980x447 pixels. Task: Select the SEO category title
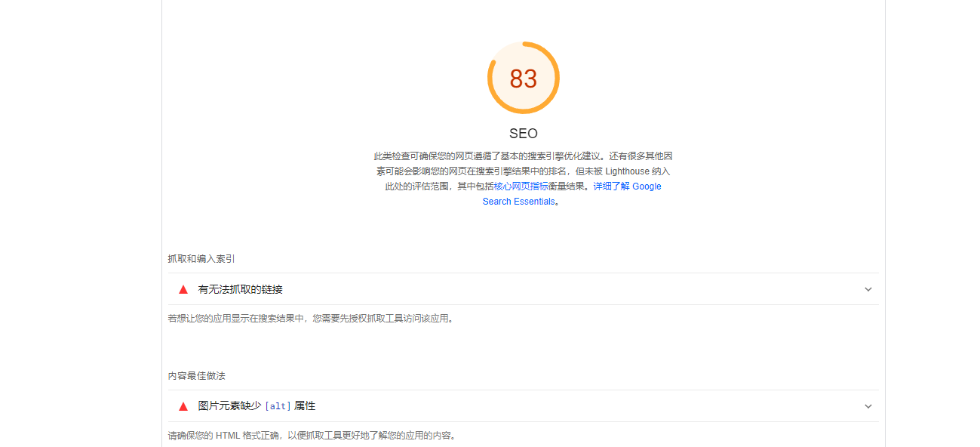(523, 134)
